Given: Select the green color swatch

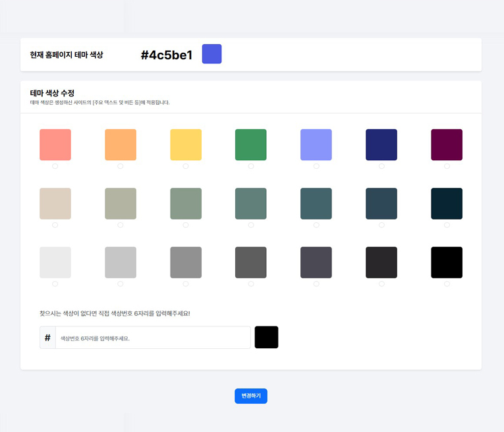Looking at the screenshot, I should pos(251,144).
